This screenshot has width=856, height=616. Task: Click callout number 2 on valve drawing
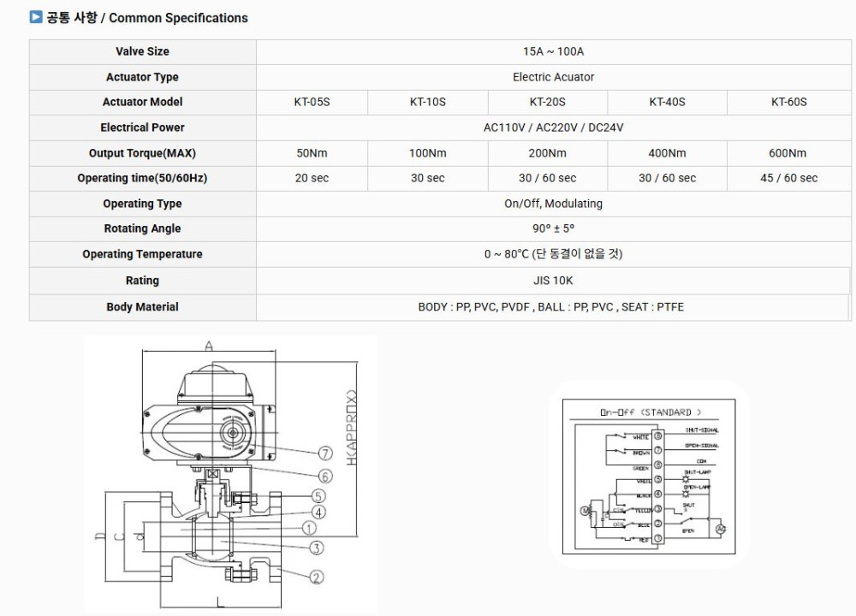[x=316, y=577]
